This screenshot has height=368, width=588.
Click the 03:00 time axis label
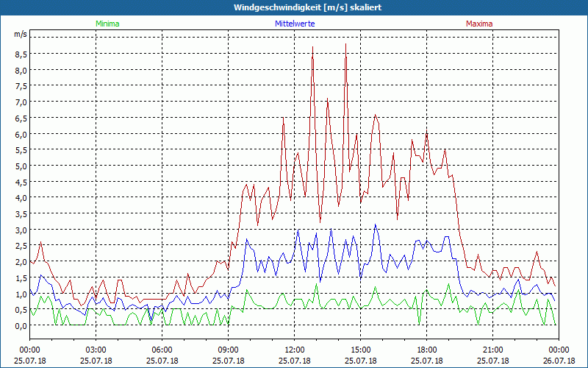[x=96, y=350]
